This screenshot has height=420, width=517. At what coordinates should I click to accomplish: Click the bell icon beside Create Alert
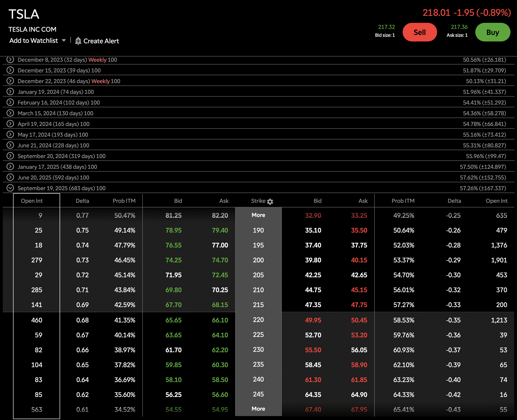(x=78, y=41)
